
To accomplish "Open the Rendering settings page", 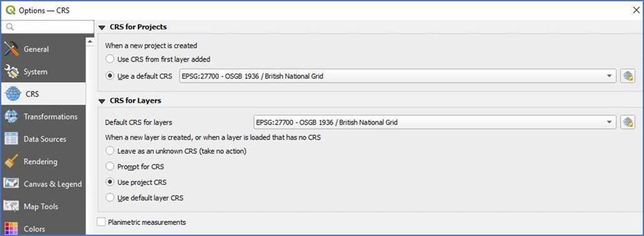I will [43, 162].
